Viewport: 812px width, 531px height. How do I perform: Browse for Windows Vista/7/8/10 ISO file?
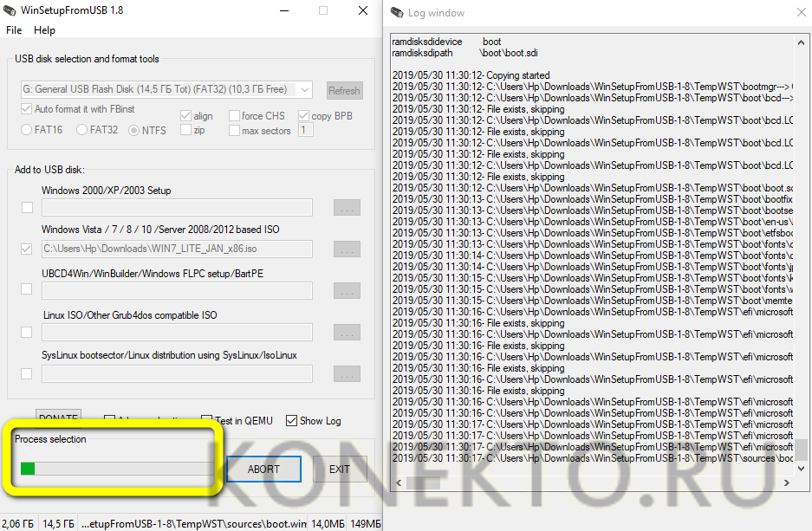coord(347,249)
